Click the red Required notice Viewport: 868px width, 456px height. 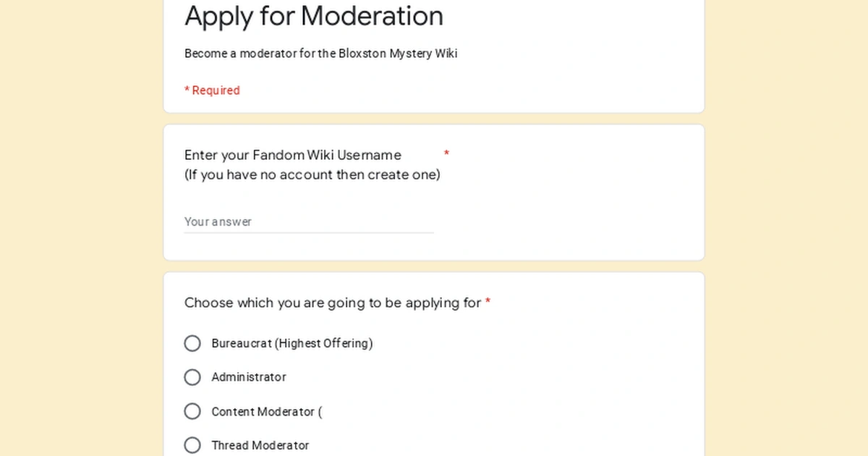point(212,90)
